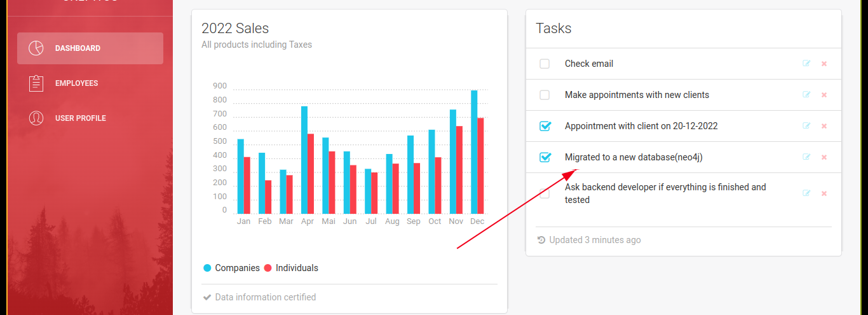The height and width of the screenshot is (315, 868).
Task: Tick the 'Make appointments with new clients' checkbox
Action: 545,95
